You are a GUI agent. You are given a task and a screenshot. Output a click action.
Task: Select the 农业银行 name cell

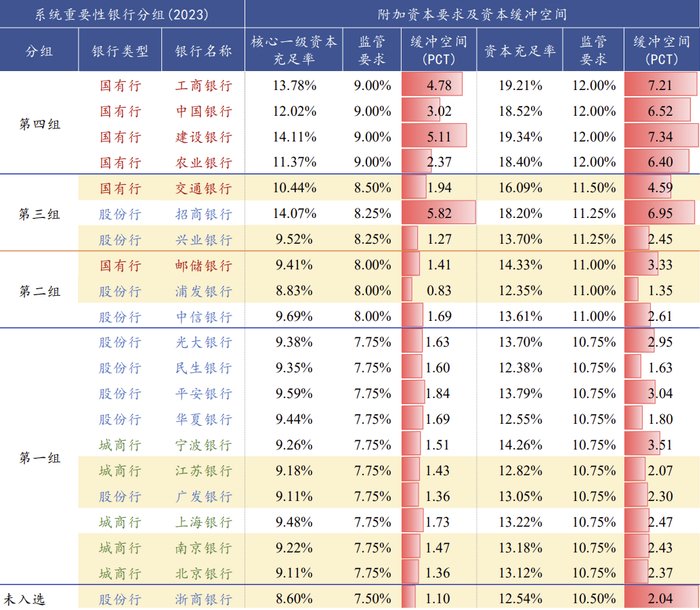pyautogui.click(x=204, y=163)
